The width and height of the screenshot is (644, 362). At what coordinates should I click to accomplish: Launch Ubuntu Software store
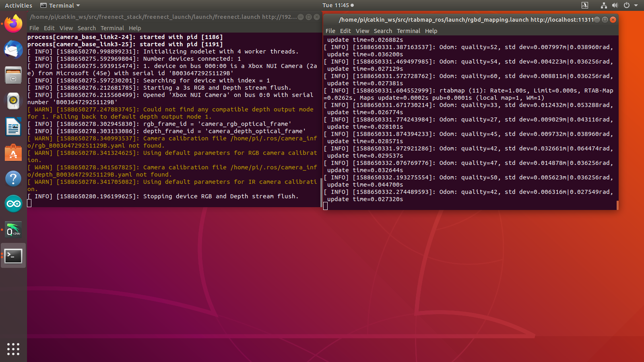pyautogui.click(x=13, y=153)
